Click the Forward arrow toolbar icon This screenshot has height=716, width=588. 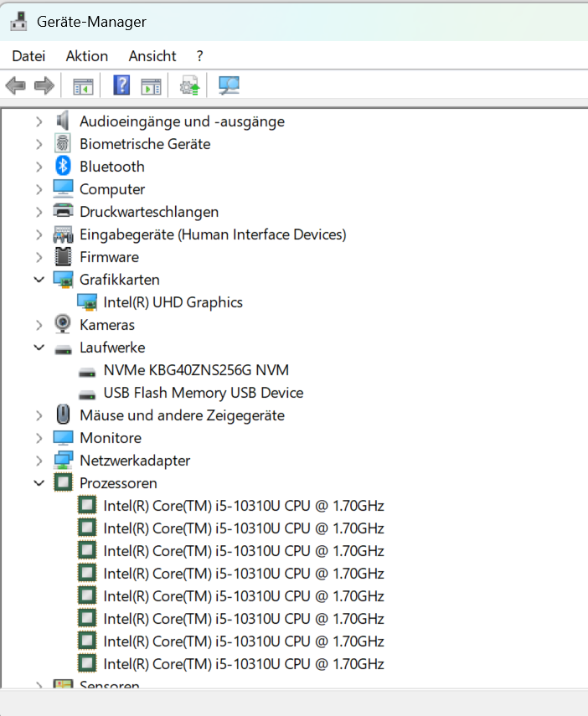click(44, 85)
